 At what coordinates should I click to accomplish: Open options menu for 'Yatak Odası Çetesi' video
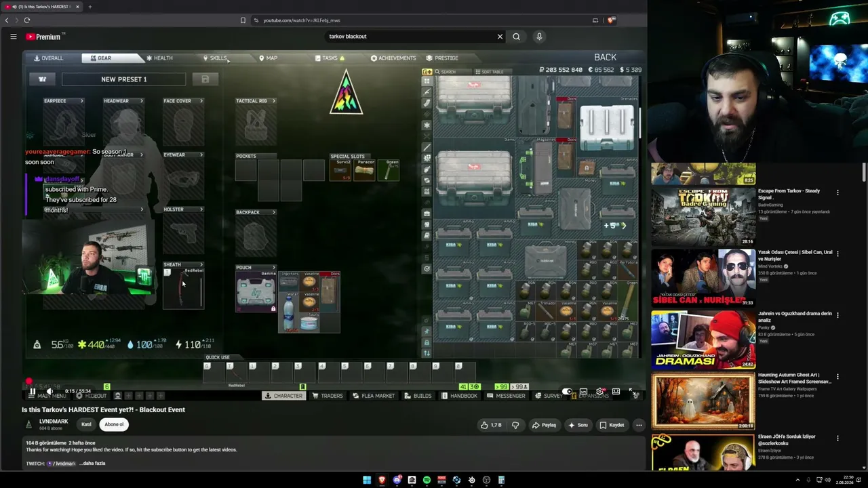(837, 253)
